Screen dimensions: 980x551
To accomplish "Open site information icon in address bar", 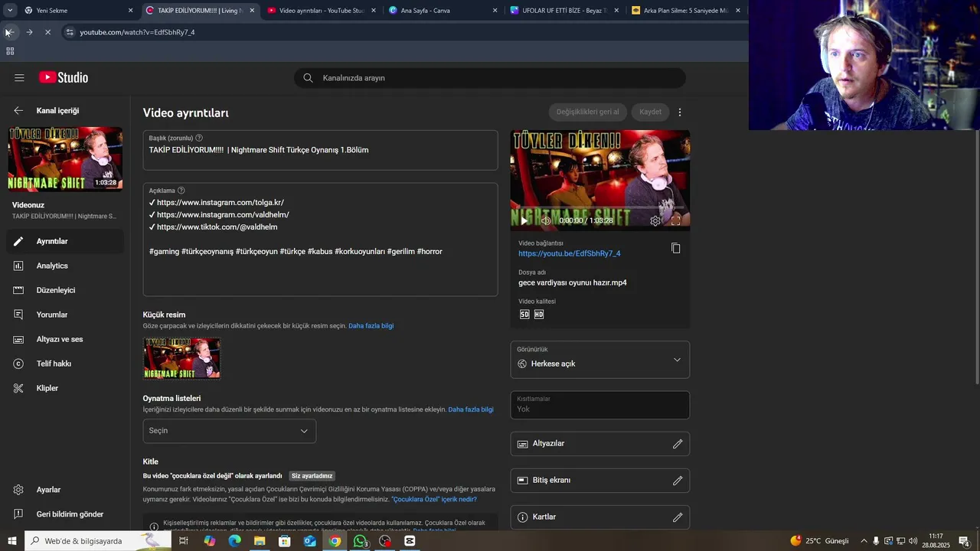I will pyautogui.click(x=69, y=32).
